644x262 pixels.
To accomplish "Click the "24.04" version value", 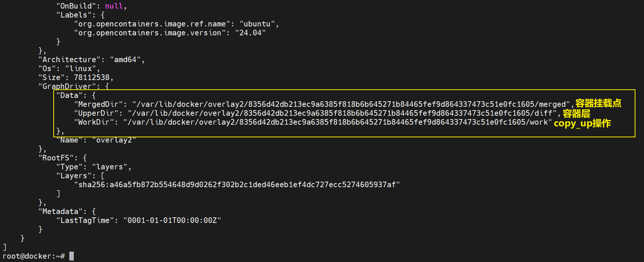I will (x=250, y=33).
